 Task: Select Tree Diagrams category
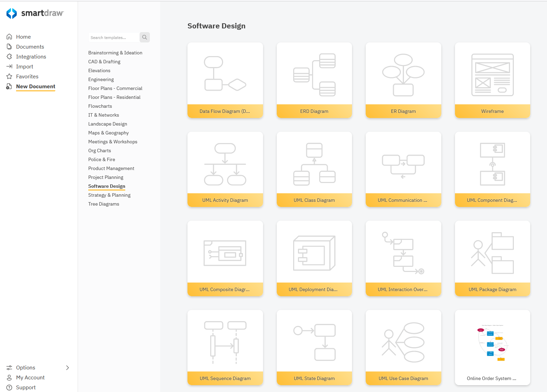pos(104,204)
